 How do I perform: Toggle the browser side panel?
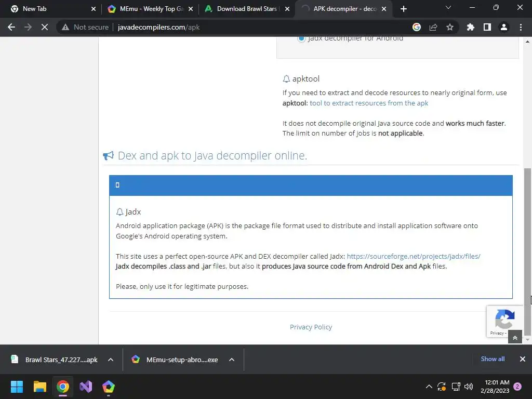pos(487,27)
